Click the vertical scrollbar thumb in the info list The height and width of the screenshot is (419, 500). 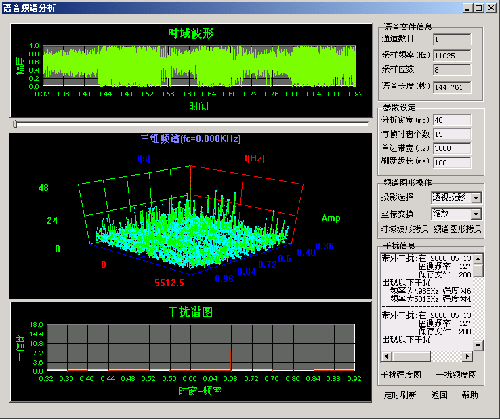(478, 270)
